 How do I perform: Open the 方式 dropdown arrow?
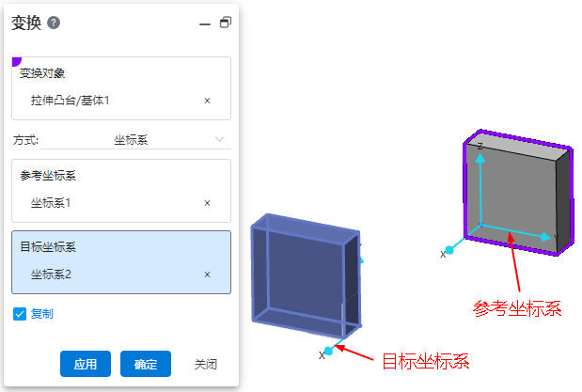point(219,139)
